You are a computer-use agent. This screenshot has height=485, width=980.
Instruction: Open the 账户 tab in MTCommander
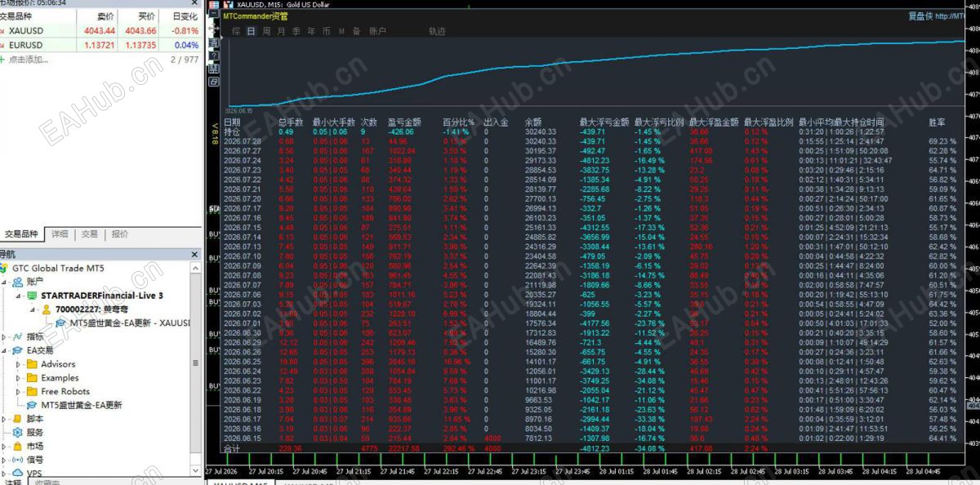378,31
